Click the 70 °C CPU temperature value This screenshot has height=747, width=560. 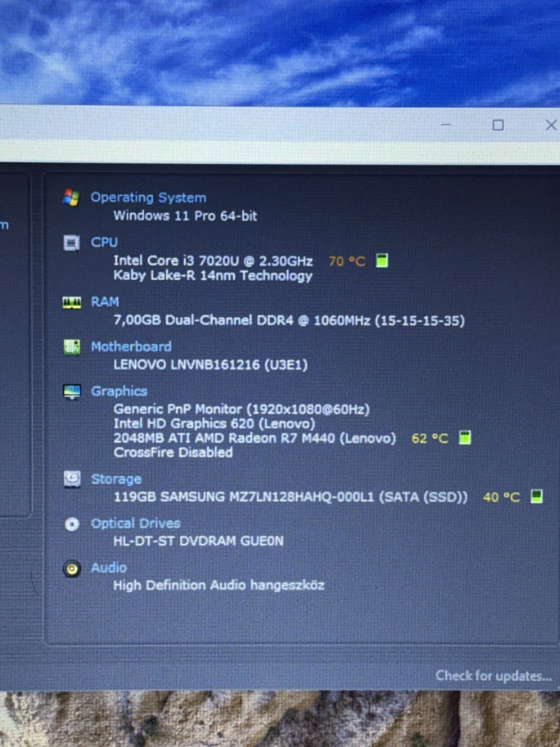(x=347, y=261)
